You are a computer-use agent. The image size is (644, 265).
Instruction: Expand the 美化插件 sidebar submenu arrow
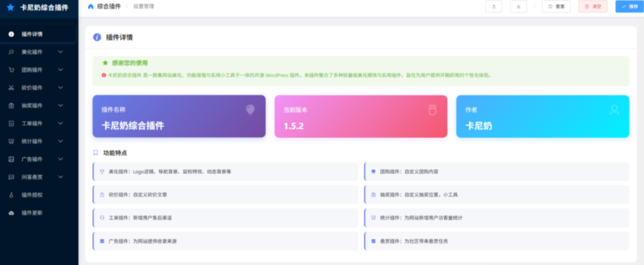pyautogui.click(x=60, y=52)
